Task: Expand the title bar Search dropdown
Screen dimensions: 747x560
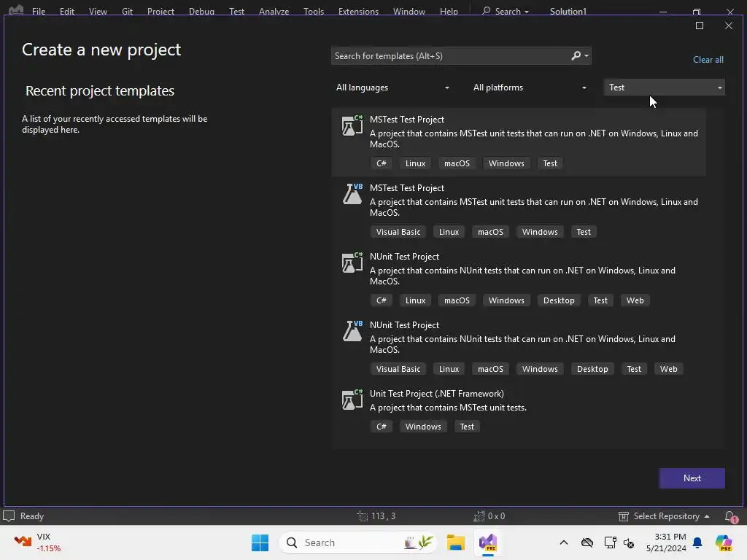Action: click(x=527, y=12)
